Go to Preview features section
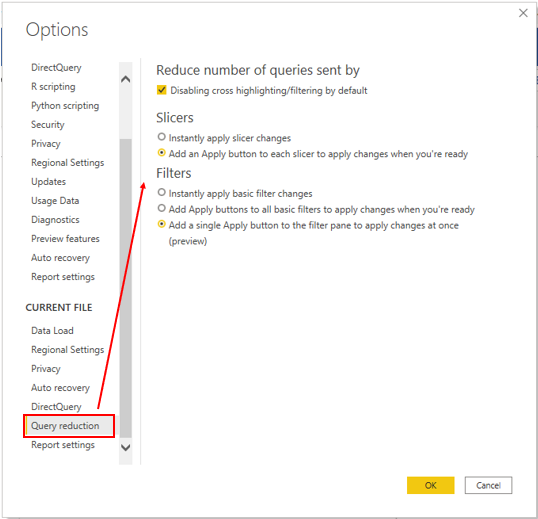The height and width of the screenshot is (519, 538). pos(65,239)
